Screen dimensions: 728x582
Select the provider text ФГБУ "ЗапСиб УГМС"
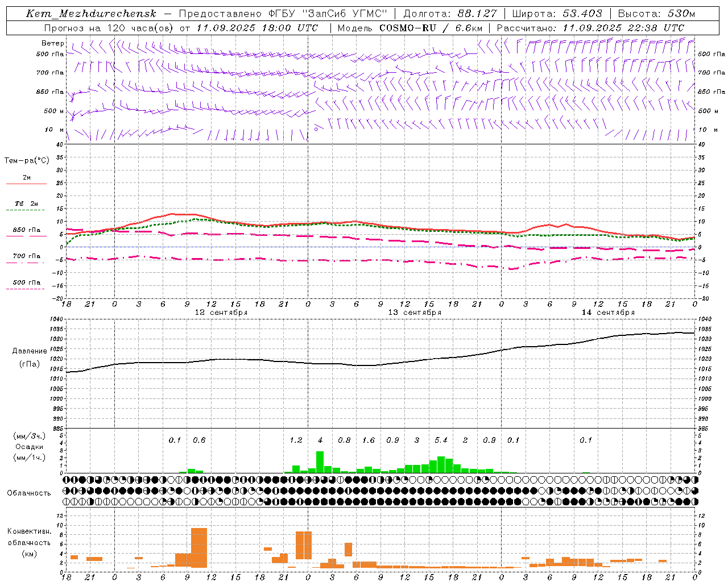tap(328, 14)
